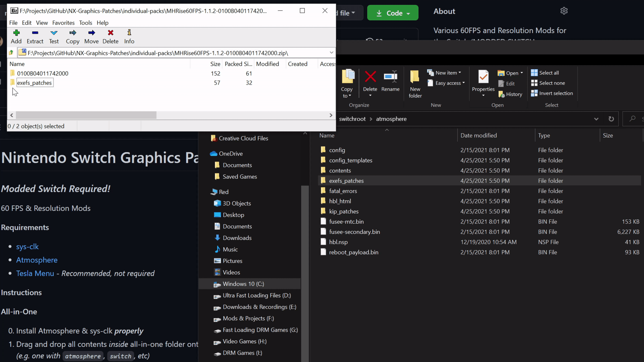
Task: Click the Move icon in 7-Zip
Action: pos(92,33)
